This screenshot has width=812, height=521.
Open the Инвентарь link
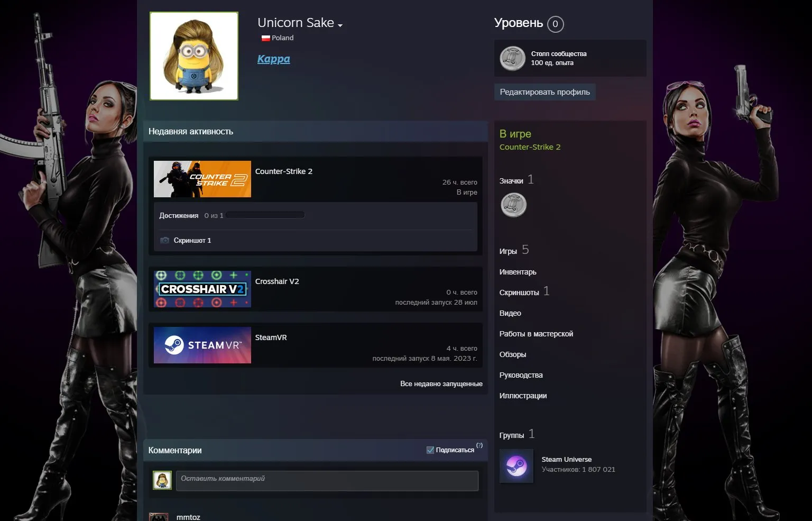pyautogui.click(x=518, y=272)
